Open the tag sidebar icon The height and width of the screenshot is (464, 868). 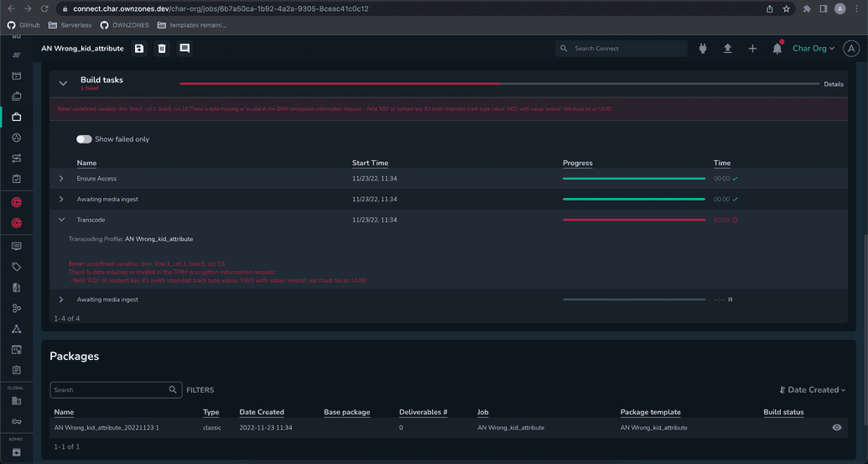(x=17, y=267)
